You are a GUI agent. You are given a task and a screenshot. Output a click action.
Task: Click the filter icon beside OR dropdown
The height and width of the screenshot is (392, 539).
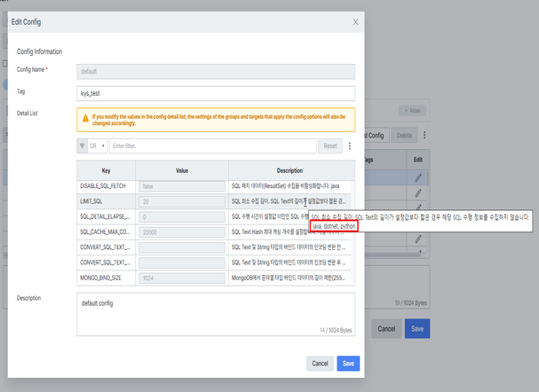[x=83, y=145]
